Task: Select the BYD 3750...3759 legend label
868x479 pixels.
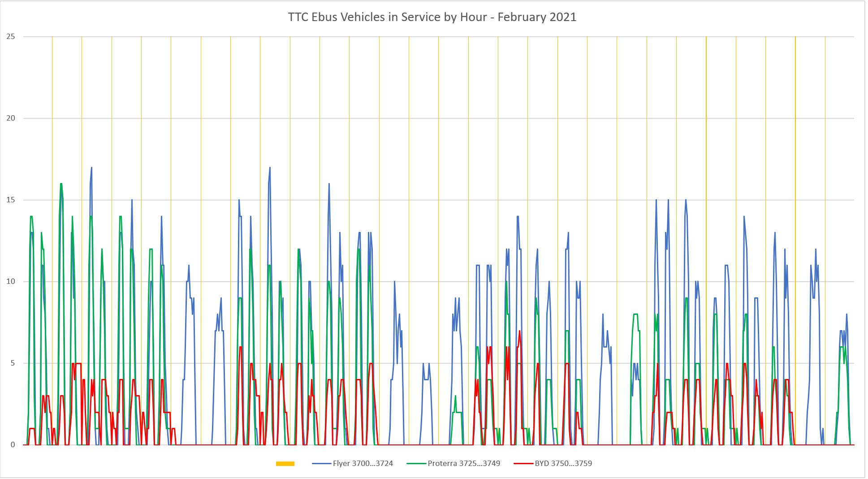Action: tap(563, 464)
